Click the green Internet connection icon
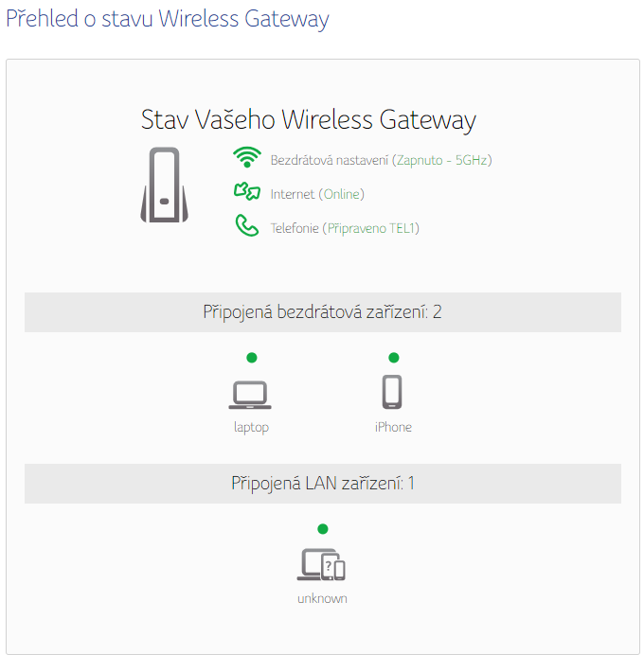The image size is (644, 655). tap(246, 192)
